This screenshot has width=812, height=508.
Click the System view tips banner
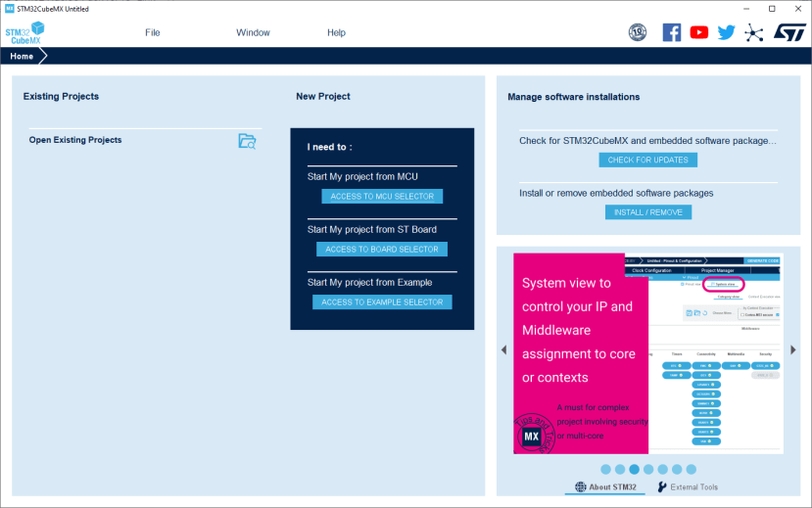click(581, 353)
